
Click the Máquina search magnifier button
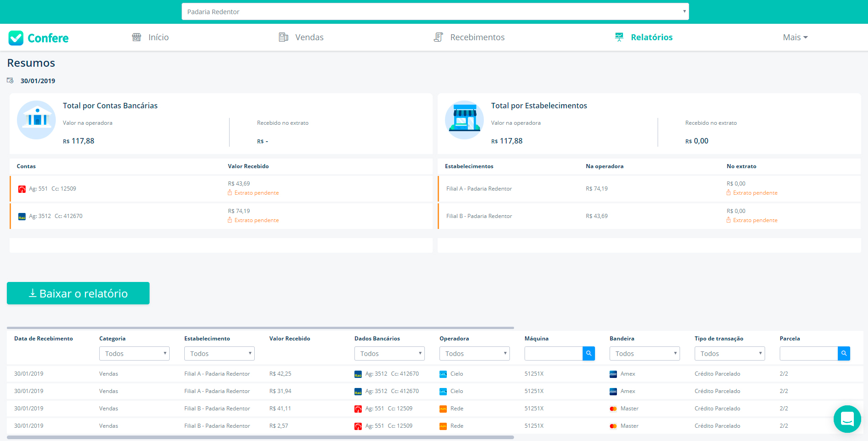[589, 353]
